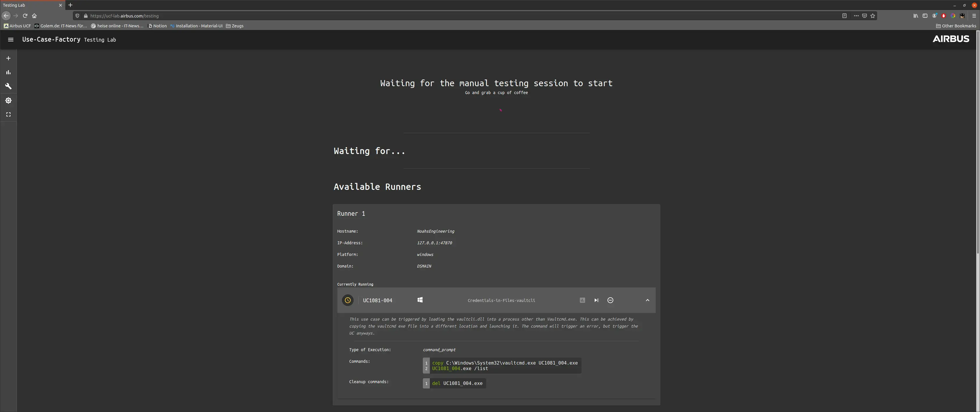980x412 pixels.
Task: Open the bar chart statistics icon
Action: tap(8, 72)
